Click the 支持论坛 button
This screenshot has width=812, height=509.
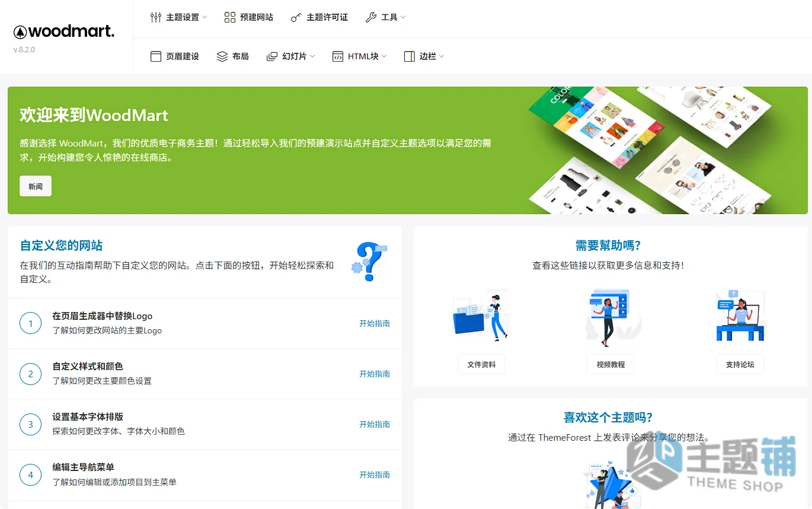coord(740,364)
